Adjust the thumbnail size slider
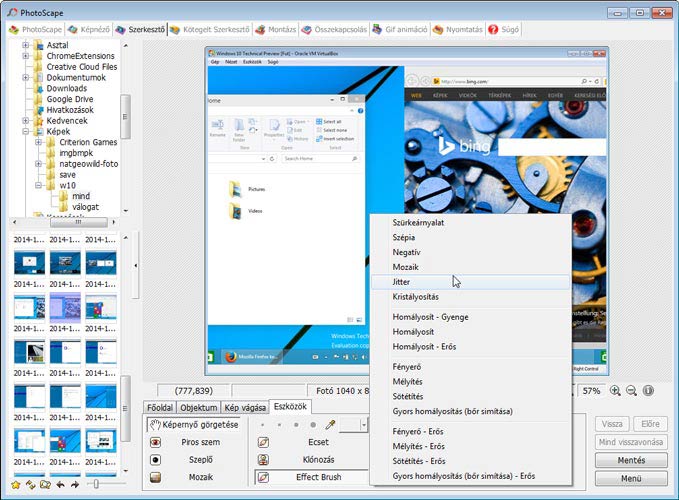The width and height of the screenshot is (679, 500). [x=93, y=484]
